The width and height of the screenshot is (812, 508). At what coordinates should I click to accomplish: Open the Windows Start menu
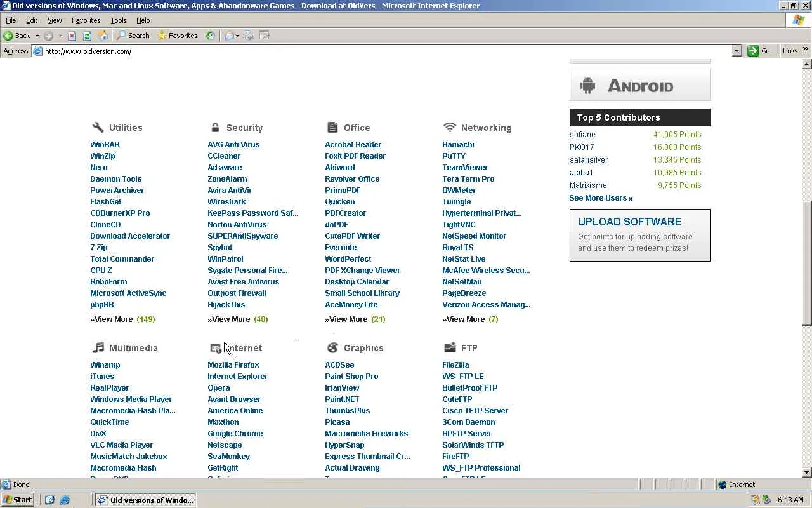(18, 500)
